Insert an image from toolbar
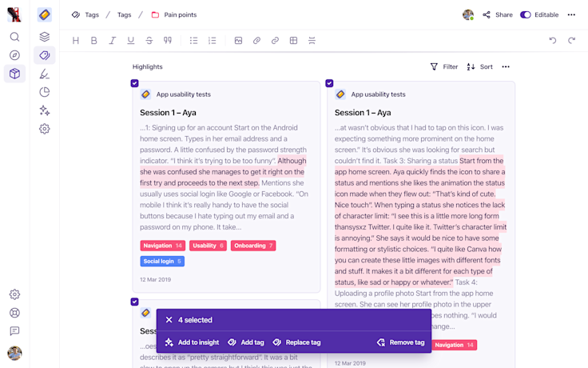Image resolution: width=588 pixels, height=368 pixels. pyautogui.click(x=238, y=41)
